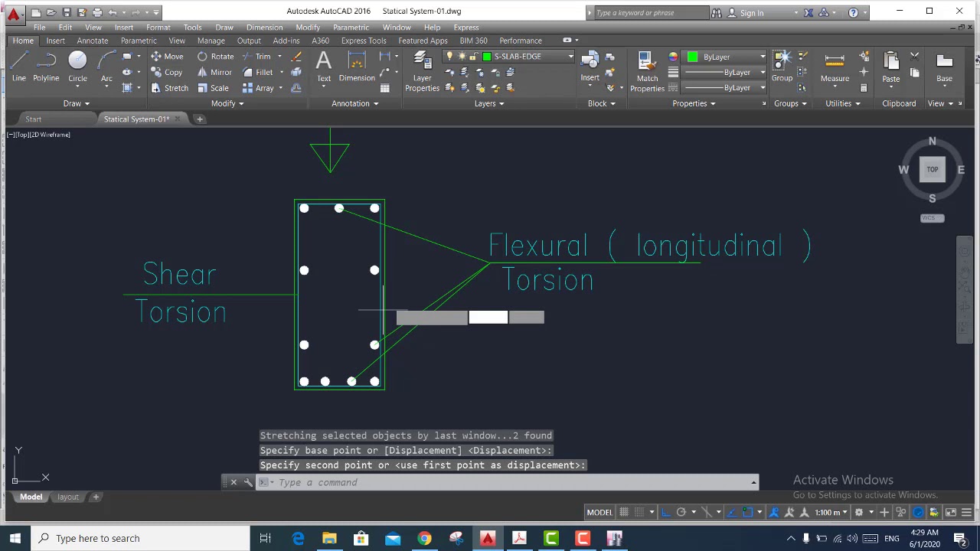Click the keyword search box in title bar
The width and height of the screenshot is (980, 551).
tap(651, 13)
